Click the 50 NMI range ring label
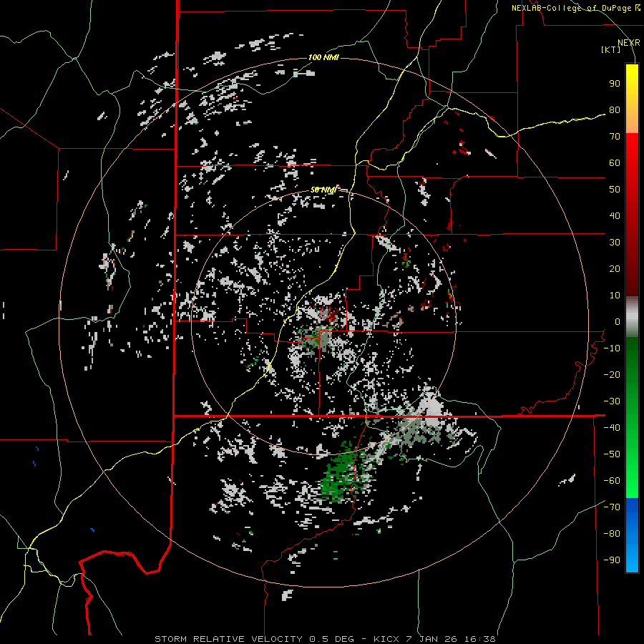Image resolution: width=644 pixels, height=644 pixels. pos(323,190)
